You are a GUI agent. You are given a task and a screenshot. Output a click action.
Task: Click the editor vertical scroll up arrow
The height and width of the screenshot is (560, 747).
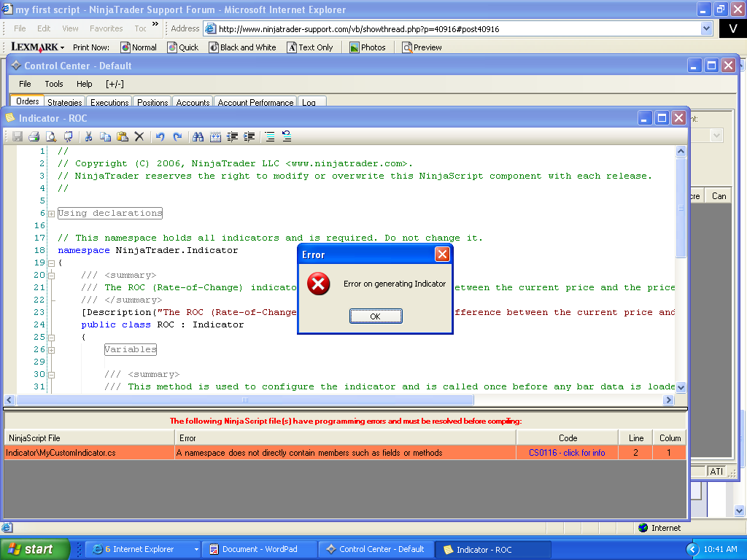[681, 152]
